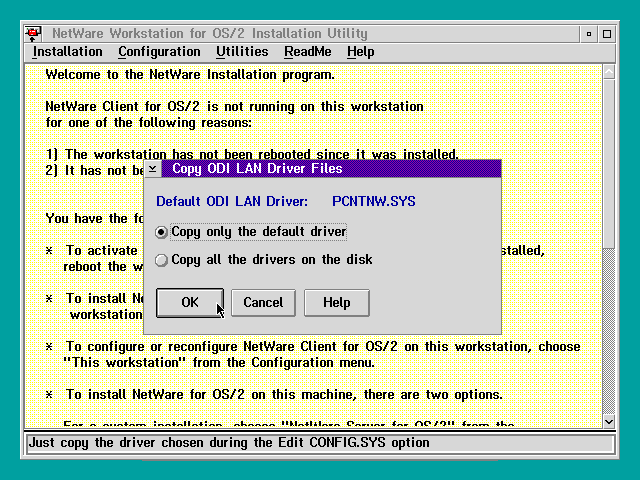Open the ReadMe menu

tap(308, 52)
